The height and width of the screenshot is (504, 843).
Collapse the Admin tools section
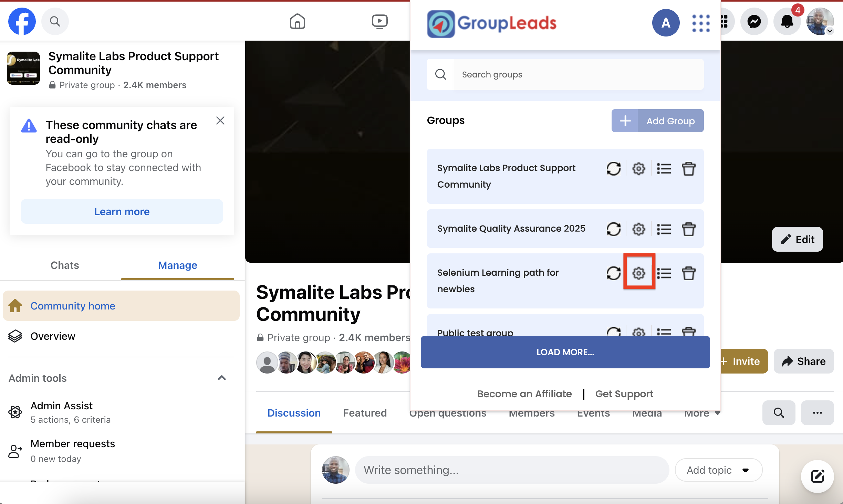pyautogui.click(x=222, y=378)
